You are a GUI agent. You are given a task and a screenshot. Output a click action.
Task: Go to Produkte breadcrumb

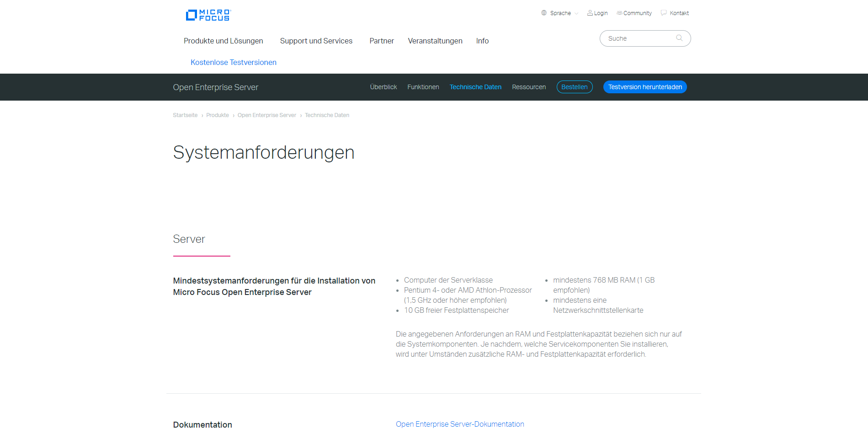pyautogui.click(x=218, y=115)
